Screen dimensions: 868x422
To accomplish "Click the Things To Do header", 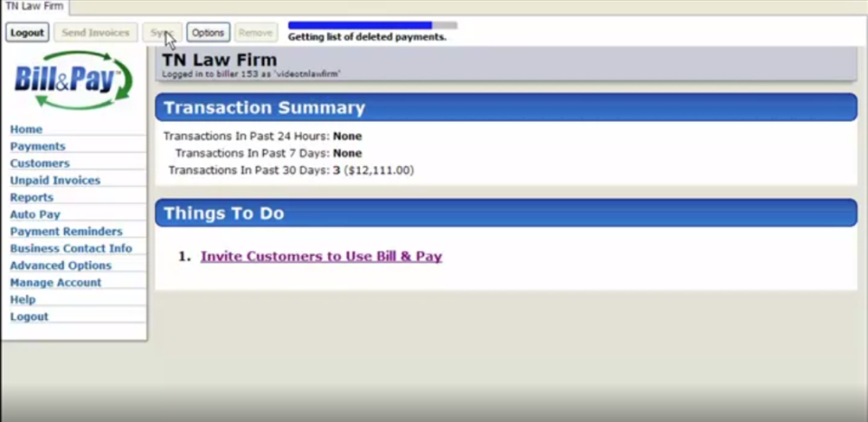I will pyautogui.click(x=506, y=213).
